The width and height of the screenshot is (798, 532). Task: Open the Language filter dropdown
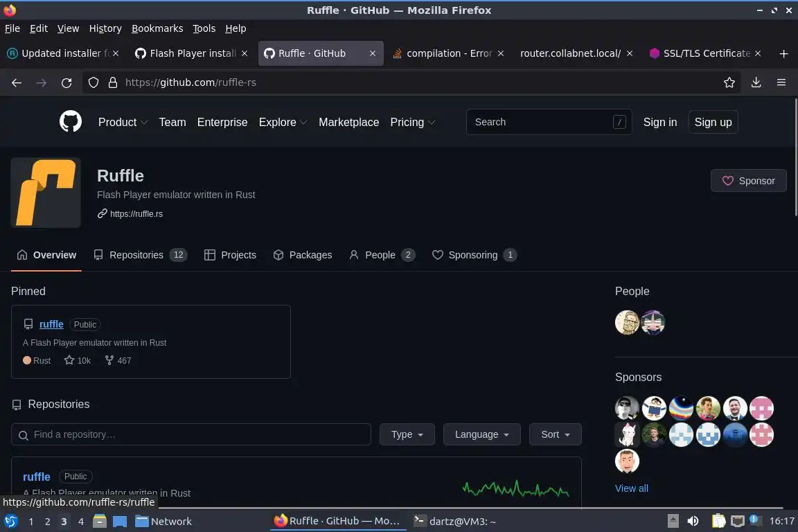coord(482,434)
